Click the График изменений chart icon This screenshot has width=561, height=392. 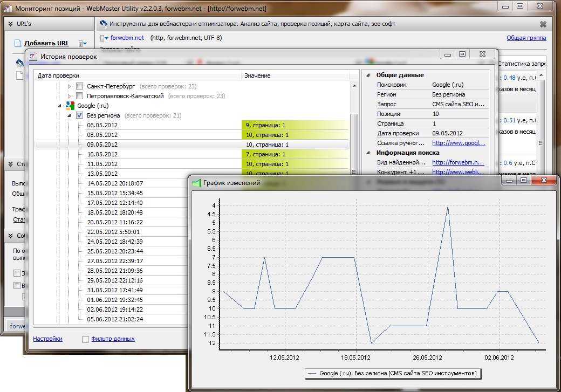[x=196, y=183]
